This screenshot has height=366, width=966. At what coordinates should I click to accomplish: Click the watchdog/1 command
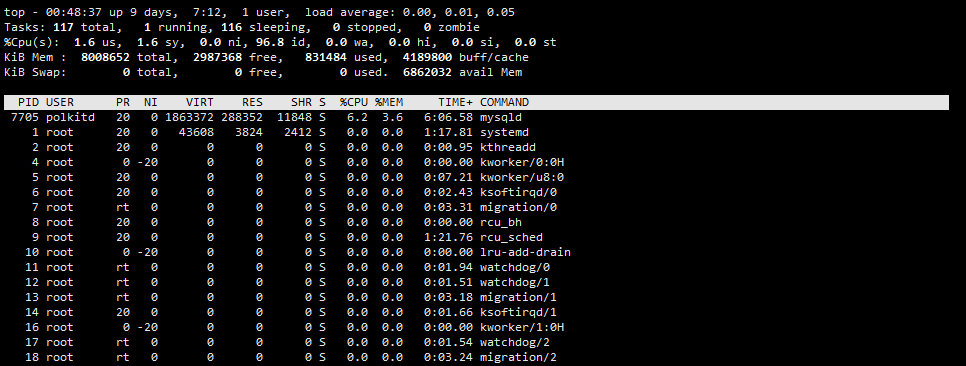tap(514, 282)
